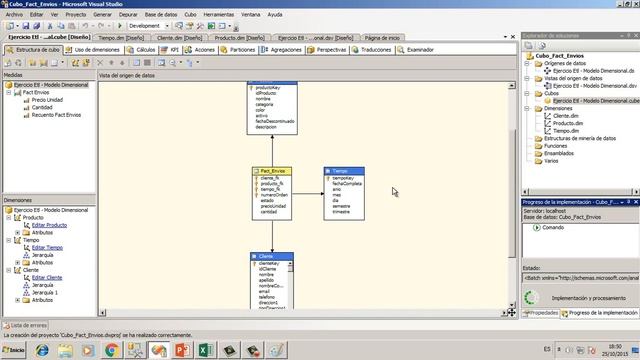Collapse the Fact Envios measure group
The image size is (640, 360).
point(9,93)
